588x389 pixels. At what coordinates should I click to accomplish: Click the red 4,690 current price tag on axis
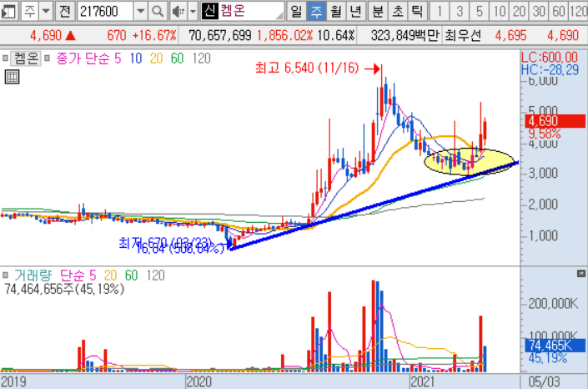pos(555,121)
